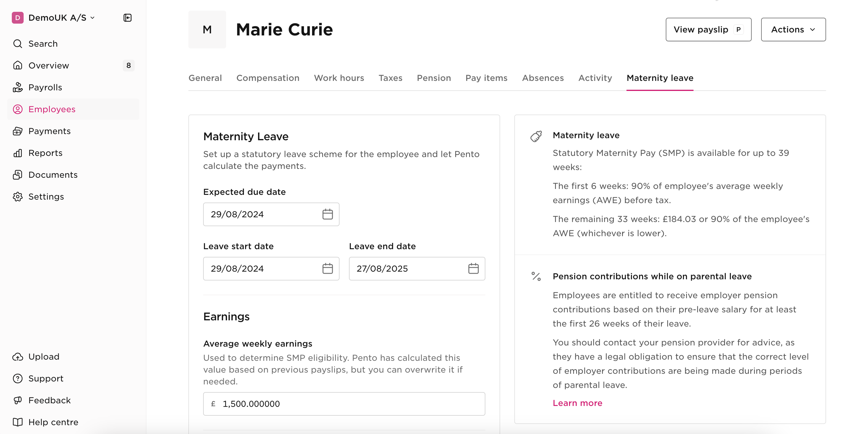Switch to the Compensation tab
The image size is (868, 434).
point(268,78)
